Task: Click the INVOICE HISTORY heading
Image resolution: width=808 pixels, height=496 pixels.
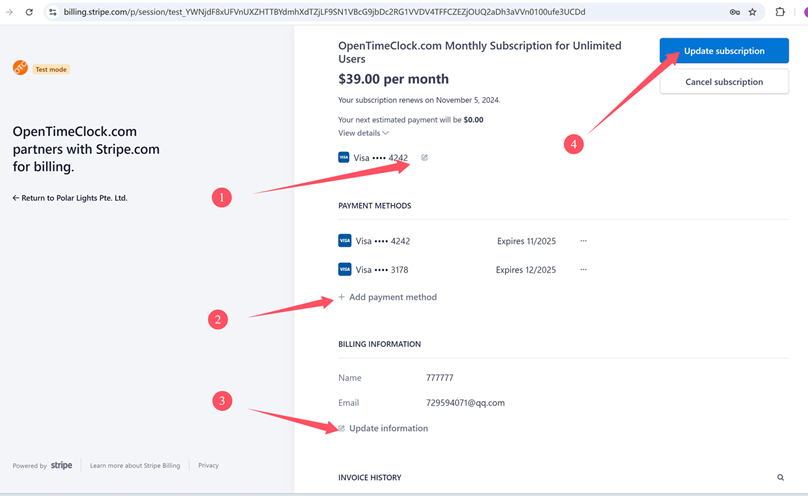Action: [x=369, y=477]
